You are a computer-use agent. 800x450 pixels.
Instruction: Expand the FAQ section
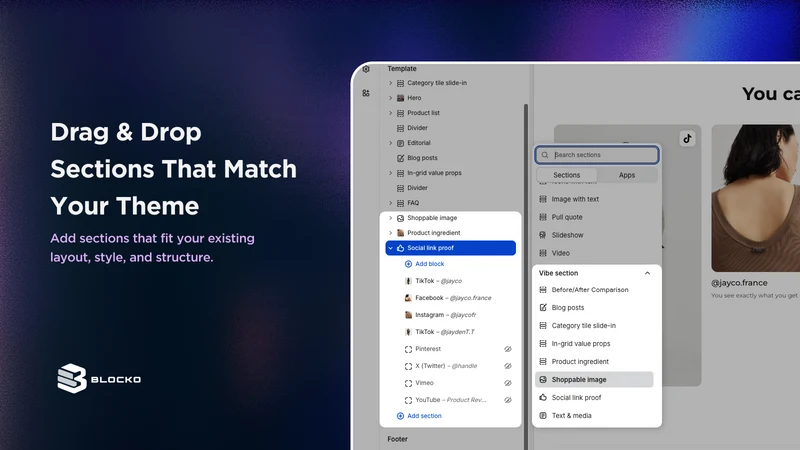[x=390, y=203]
